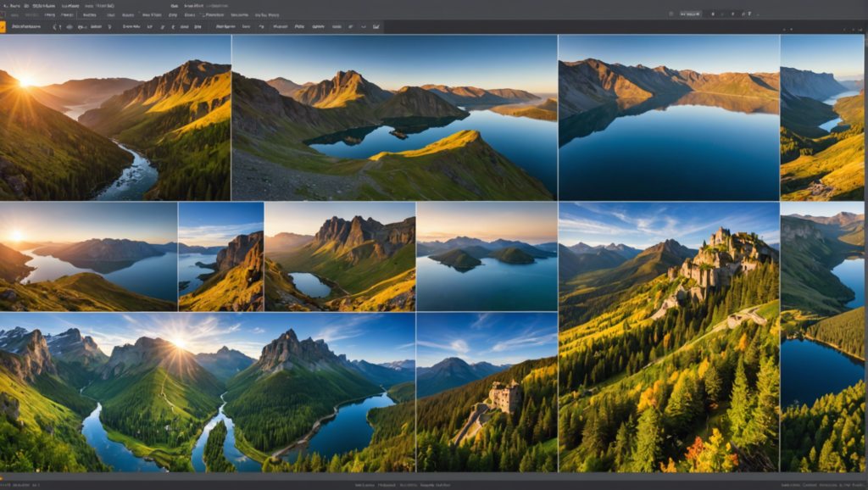Select the small stone castle in forest photo
Screen dimensions: 868x490
(x=487, y=393)
